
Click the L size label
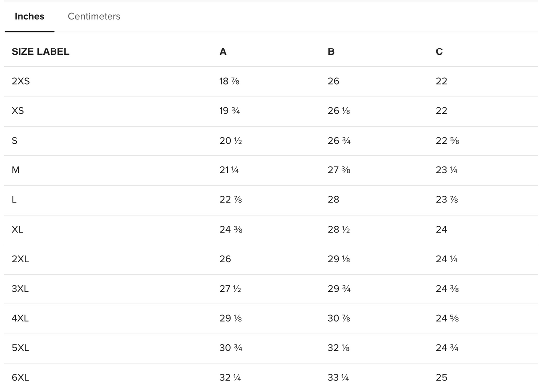pos(14,199)
